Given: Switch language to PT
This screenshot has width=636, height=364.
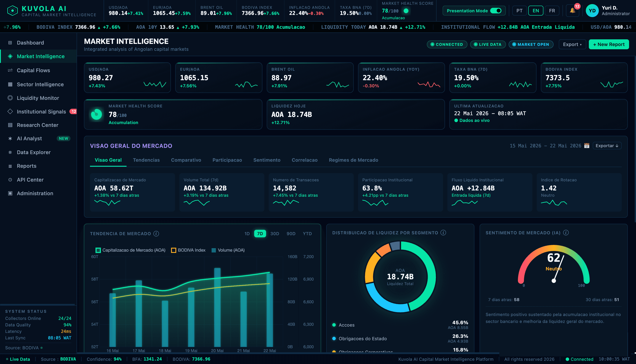Looking at the screenshot, I should [519, 11].
